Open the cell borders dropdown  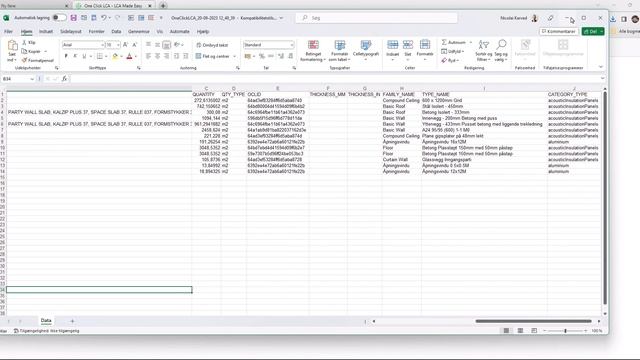tap(106, 56)
